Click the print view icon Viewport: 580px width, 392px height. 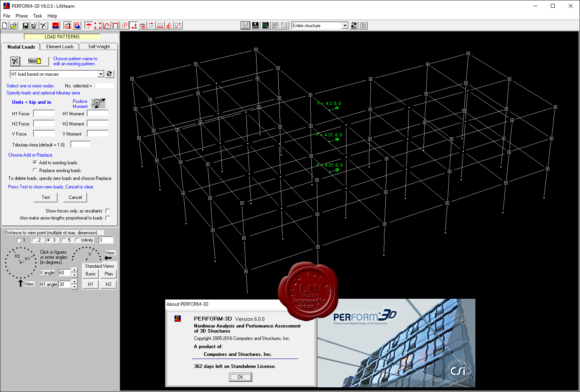coord(284,26)
